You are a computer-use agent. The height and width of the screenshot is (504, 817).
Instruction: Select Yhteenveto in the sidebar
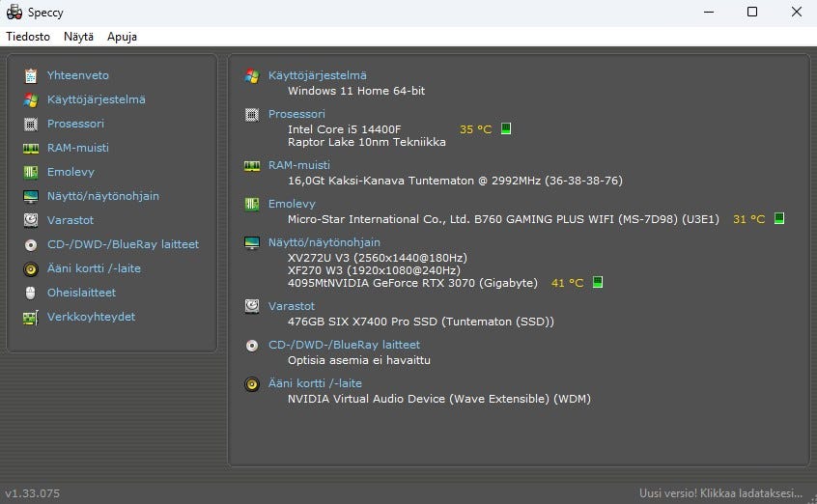pyautogui.click(x=77, y=75)
